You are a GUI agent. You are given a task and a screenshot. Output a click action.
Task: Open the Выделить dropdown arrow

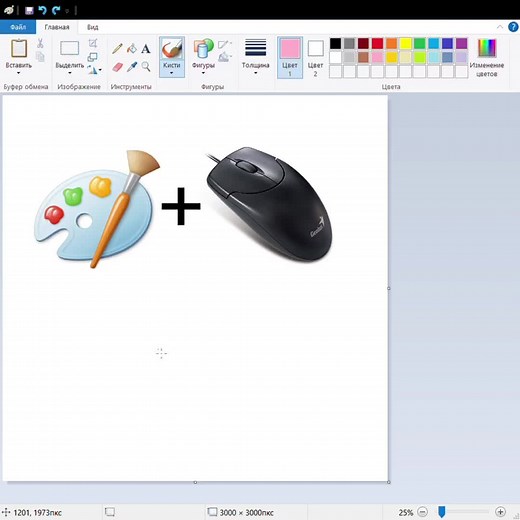point(69,73)
